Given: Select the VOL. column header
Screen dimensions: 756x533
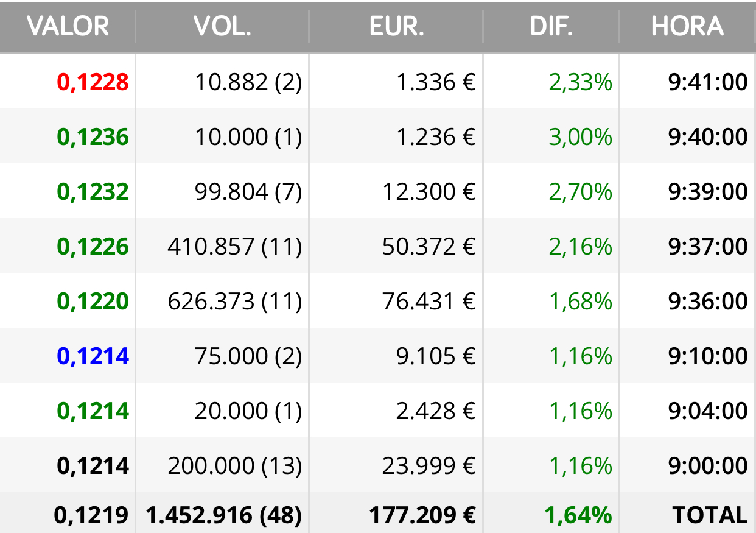Looking at the screenshot, I should point(222,26).
